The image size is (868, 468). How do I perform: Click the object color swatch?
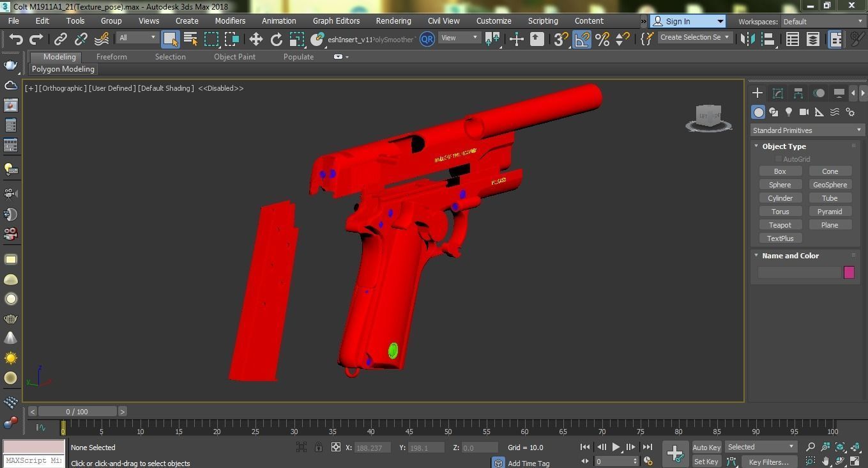pos(849,272)
